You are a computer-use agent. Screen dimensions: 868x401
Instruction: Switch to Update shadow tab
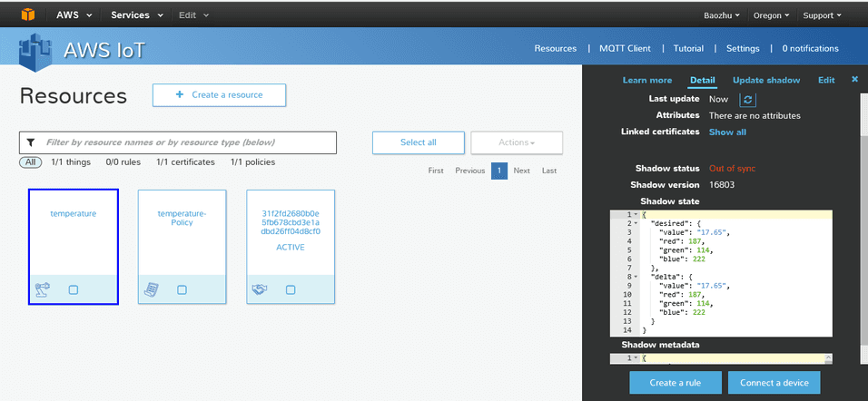coord(766,80)
